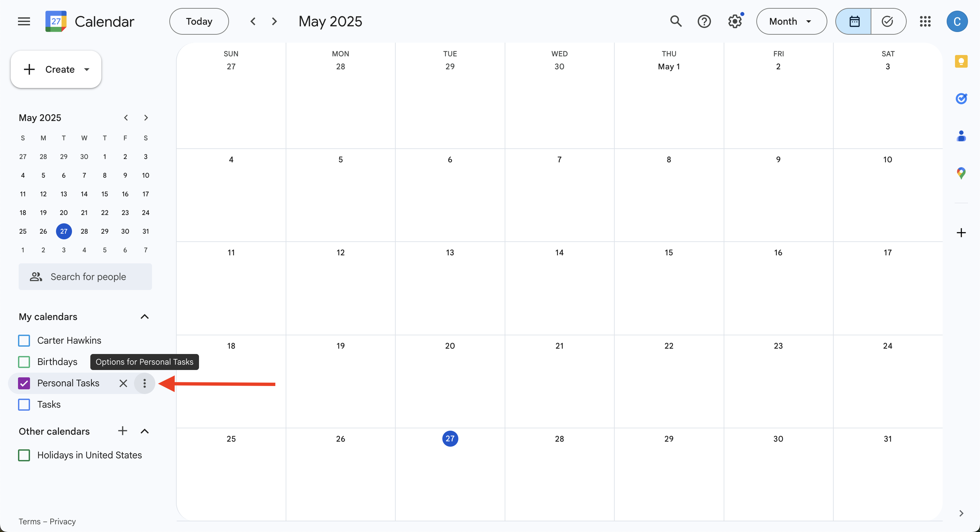Screen dimensions: 980x532
Task: Collapse the Other calendars section
Action: tap(145, 431)
